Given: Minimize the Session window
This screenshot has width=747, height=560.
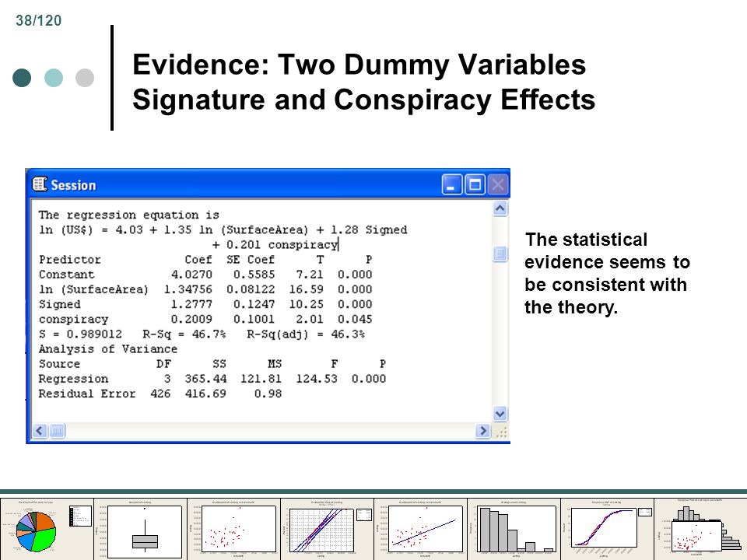Looking at the screenshot, I should pos(451,185).
